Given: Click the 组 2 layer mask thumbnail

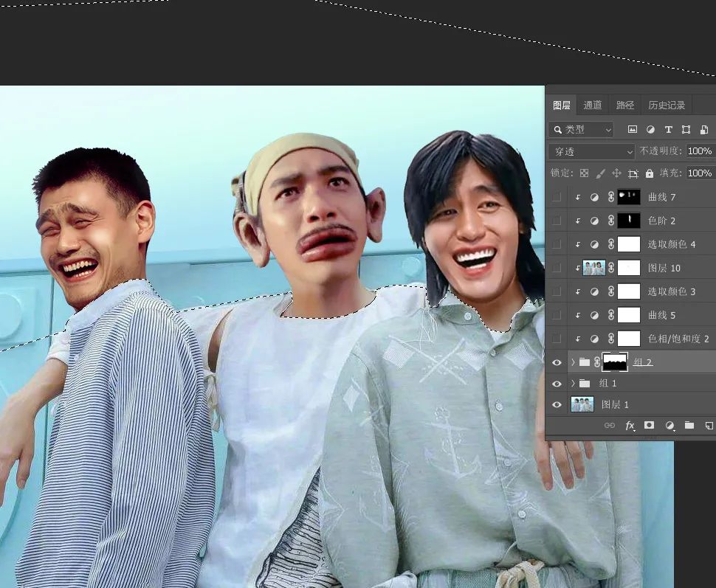Looking at the screenshot, I should coord(615,362).
